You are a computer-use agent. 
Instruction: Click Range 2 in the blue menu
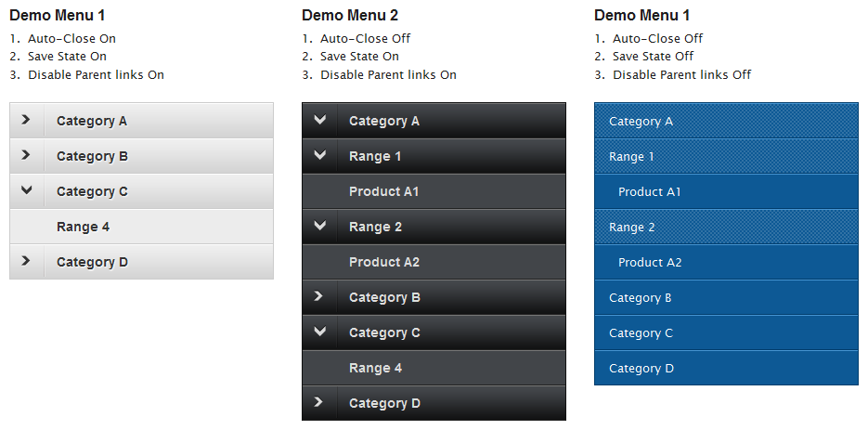click(631, 227)
